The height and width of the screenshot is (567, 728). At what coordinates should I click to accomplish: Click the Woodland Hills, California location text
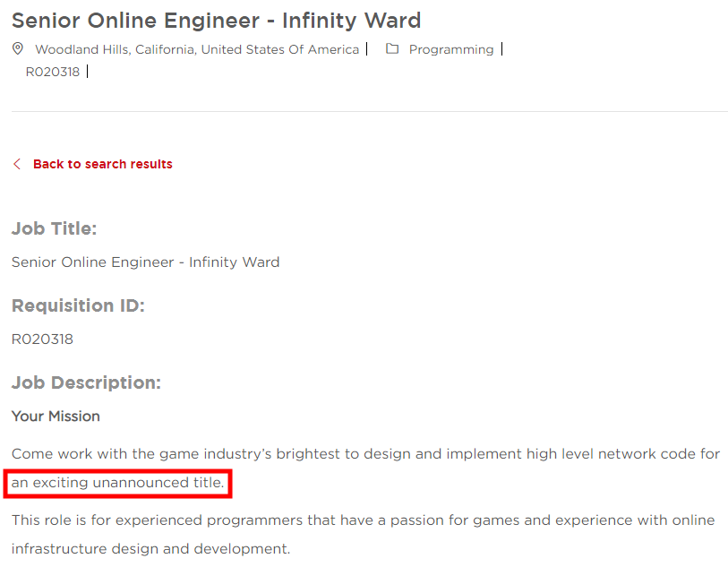tap(193, 49)
